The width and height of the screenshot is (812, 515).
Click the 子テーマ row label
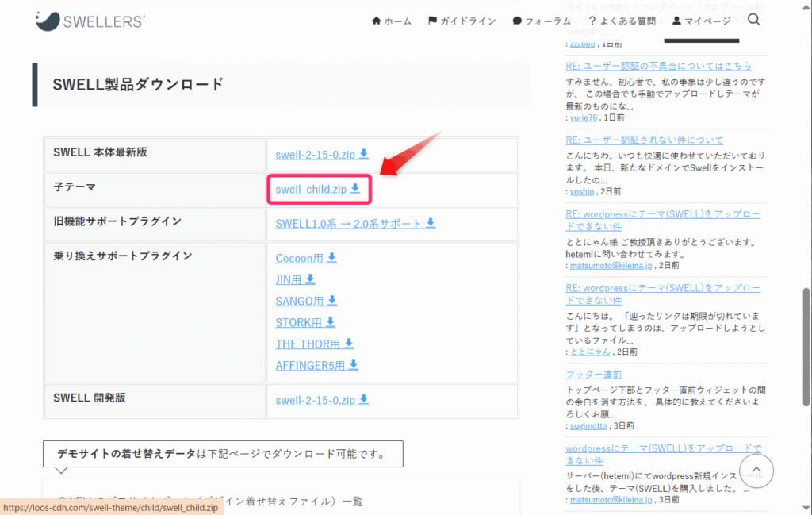click(x=75, y=187)
